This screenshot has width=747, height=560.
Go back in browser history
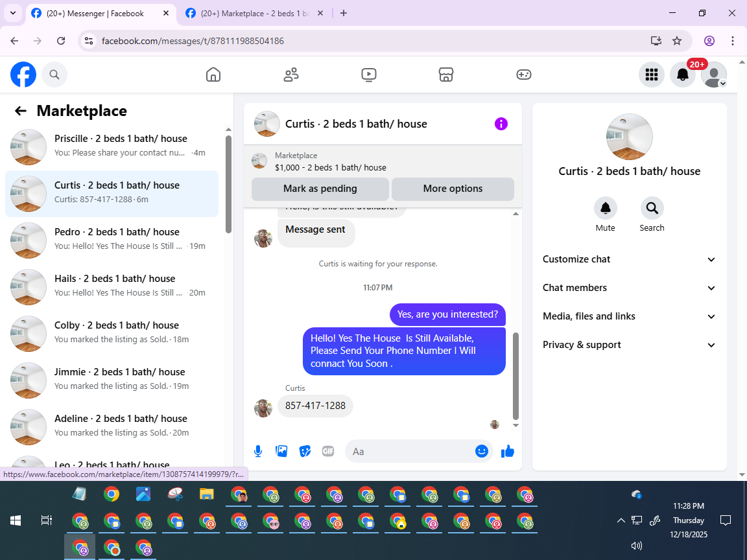point(14,41)
